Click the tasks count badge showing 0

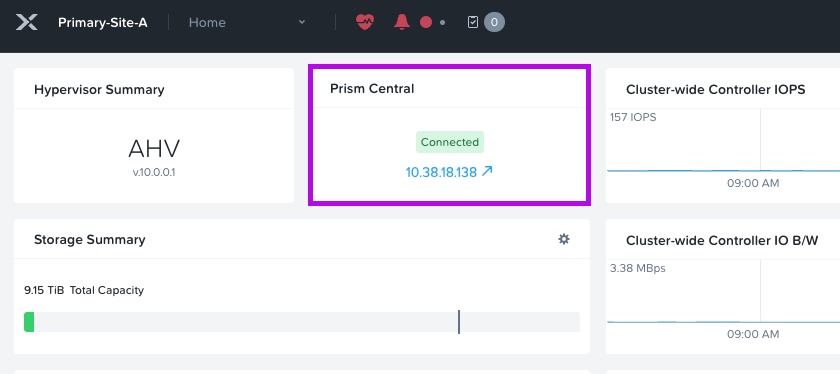(x=494, y=23)
